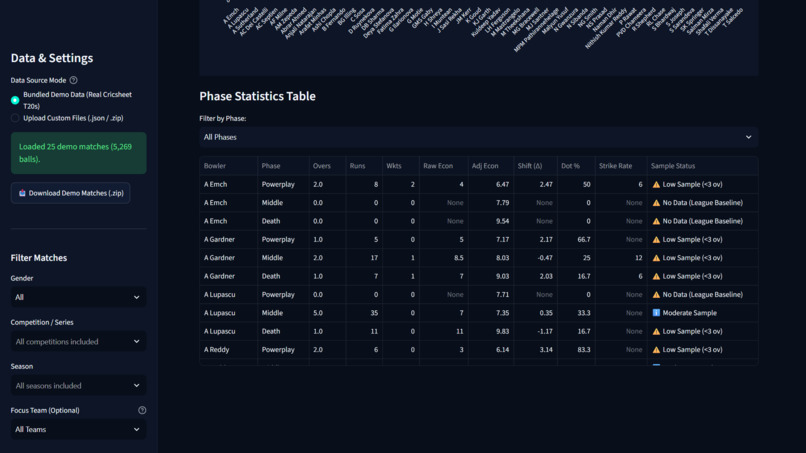
Task: Click Raw Econ value 8.5
Action: point(459,258)
